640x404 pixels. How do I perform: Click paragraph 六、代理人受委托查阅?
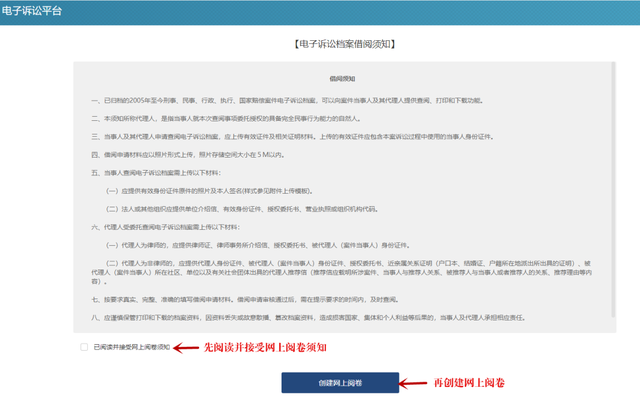point(165,227)
